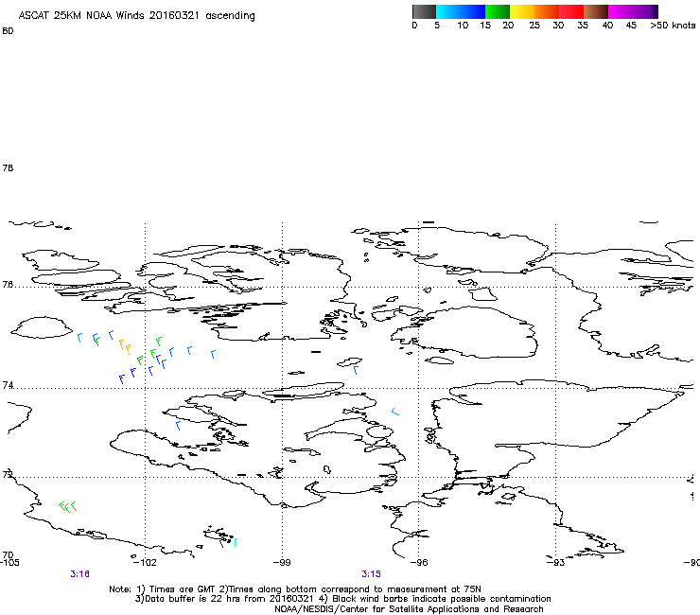
Task: Click the 3:16 time marker
Action: click(x=79, y=574)
